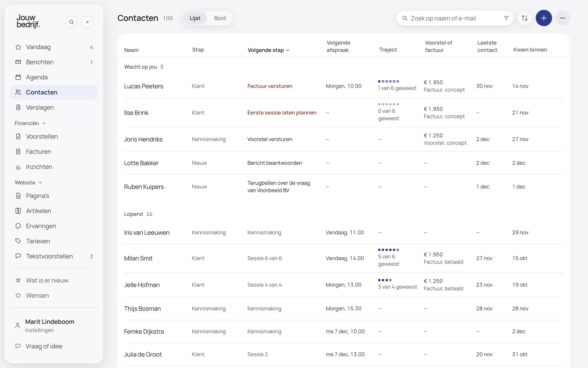Viewport: 588px width, 368px height.
Task: Click Eerste sessie laten plannen for Ilse Brink
Action: tap(282, 113)
